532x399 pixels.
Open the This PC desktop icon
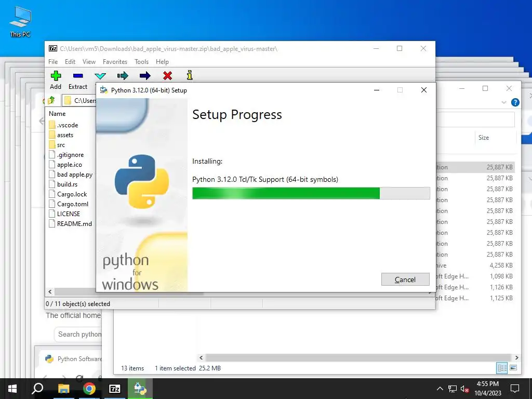20,22
